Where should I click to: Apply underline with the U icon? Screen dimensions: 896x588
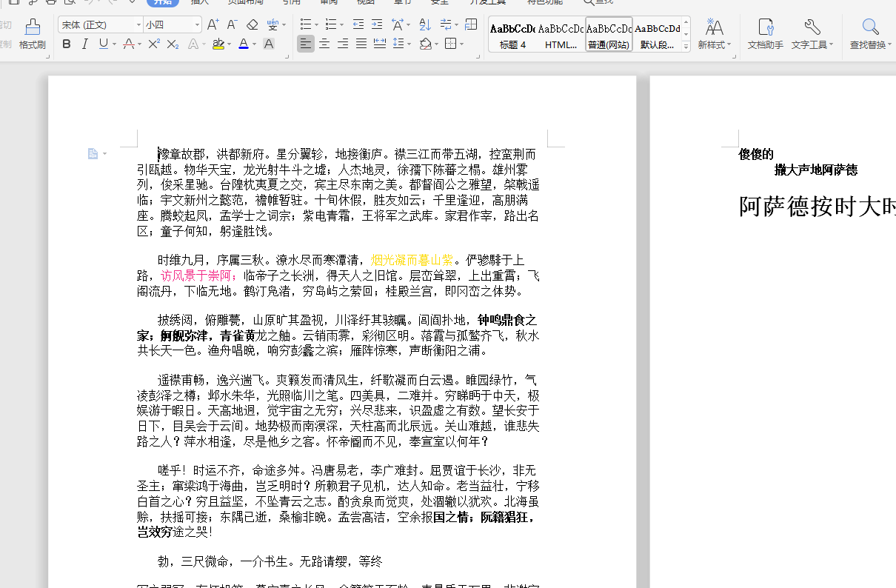[x=103, y=44]
